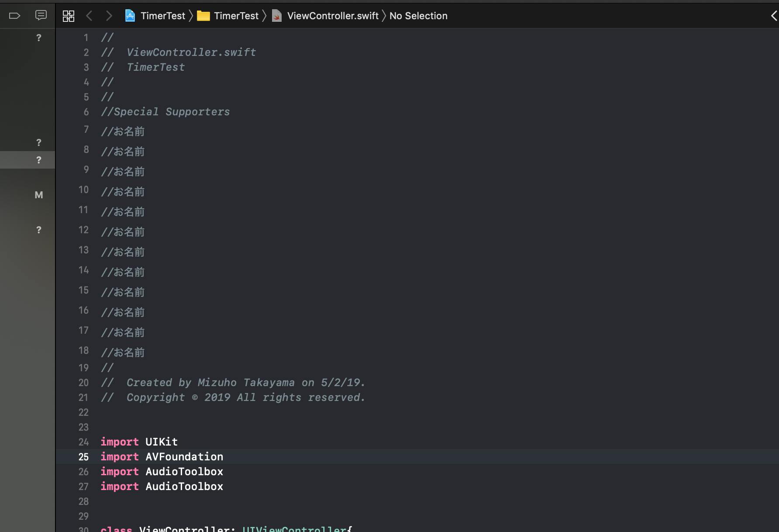Click the Created by Mizuho Takayama comment
The height and width of the screenshot is (532, 779).
[x=245, y=383]
